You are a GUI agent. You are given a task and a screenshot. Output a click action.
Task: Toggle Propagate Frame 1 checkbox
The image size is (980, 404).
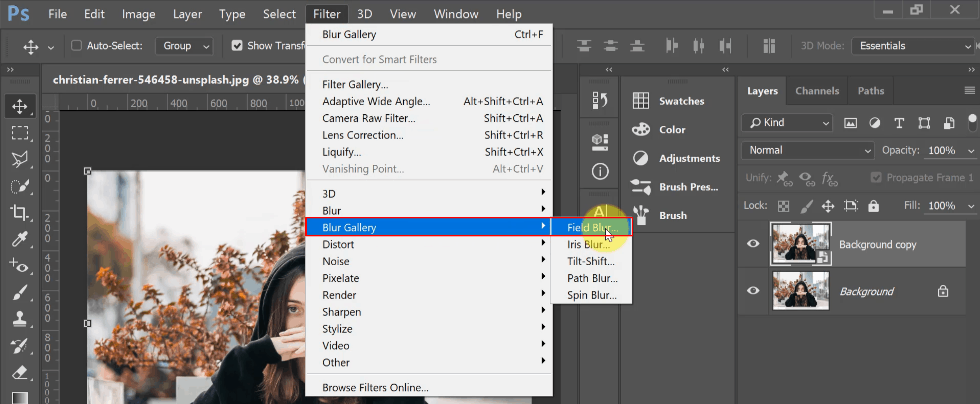click(876, 177)
